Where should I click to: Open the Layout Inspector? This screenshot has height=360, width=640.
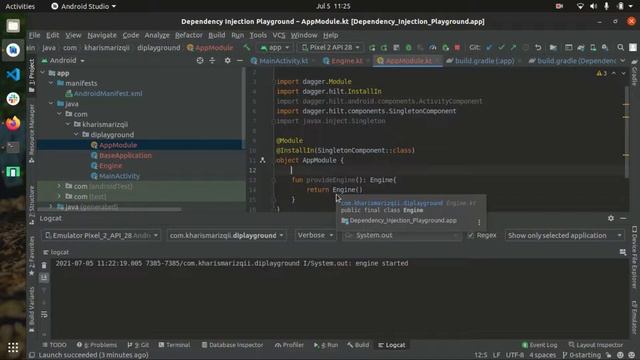point(596,345)
